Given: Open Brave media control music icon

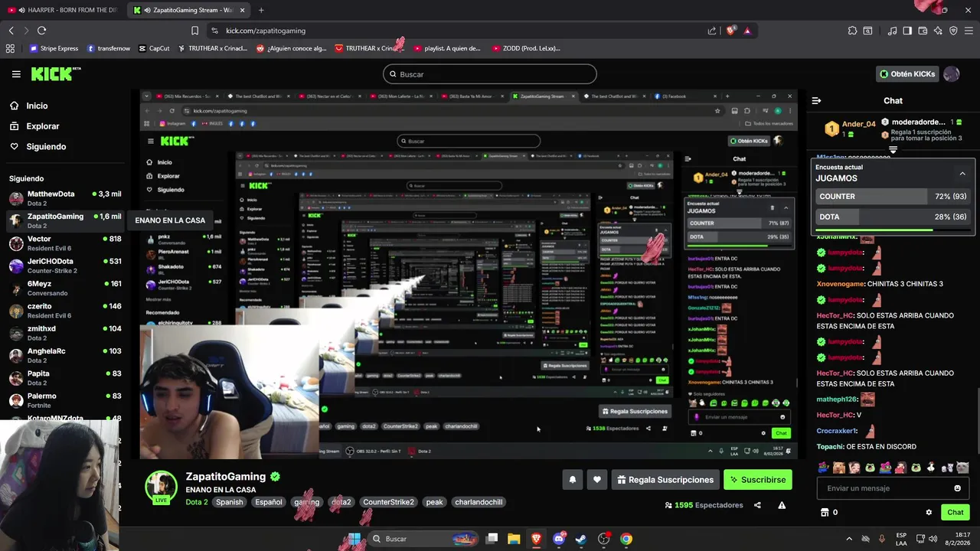Looking at the screenshot, I should pyautogui.click(x=892, y=31).
